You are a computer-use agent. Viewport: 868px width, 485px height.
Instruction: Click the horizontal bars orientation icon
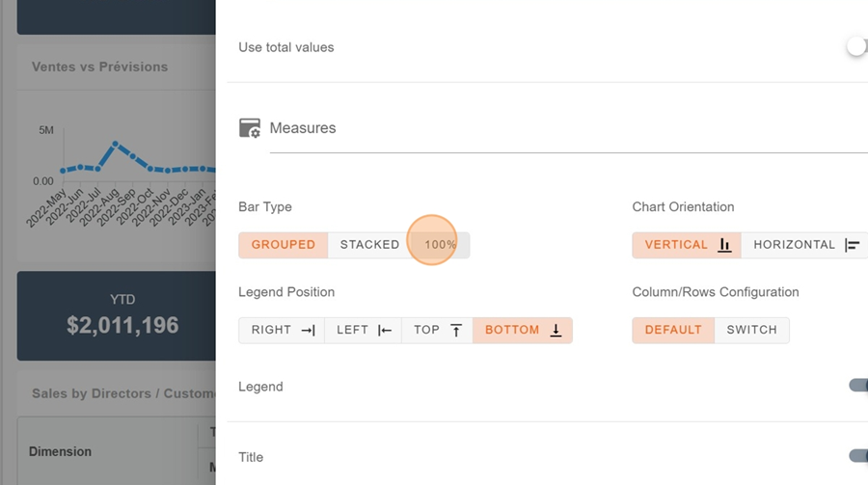[852, 245]
